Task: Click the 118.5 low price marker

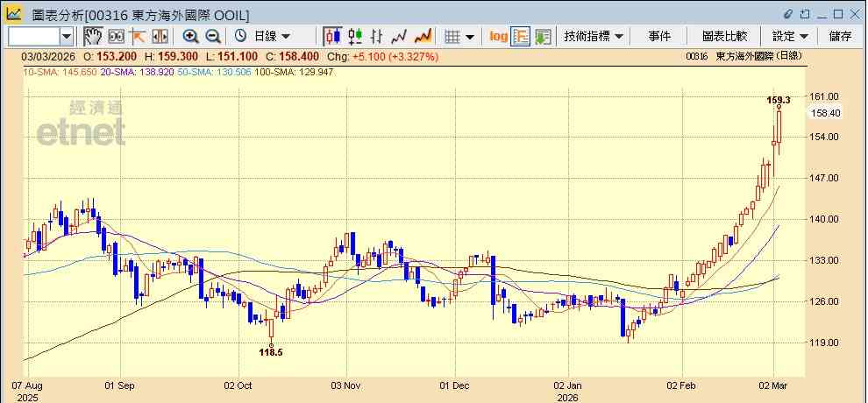Action: click(271, 352)
